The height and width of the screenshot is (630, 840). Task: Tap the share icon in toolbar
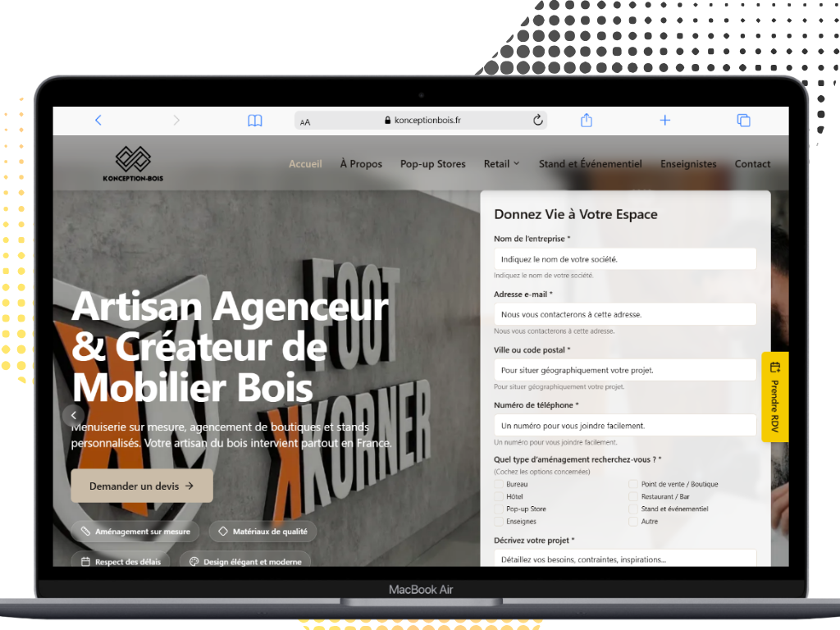[587, 121]
